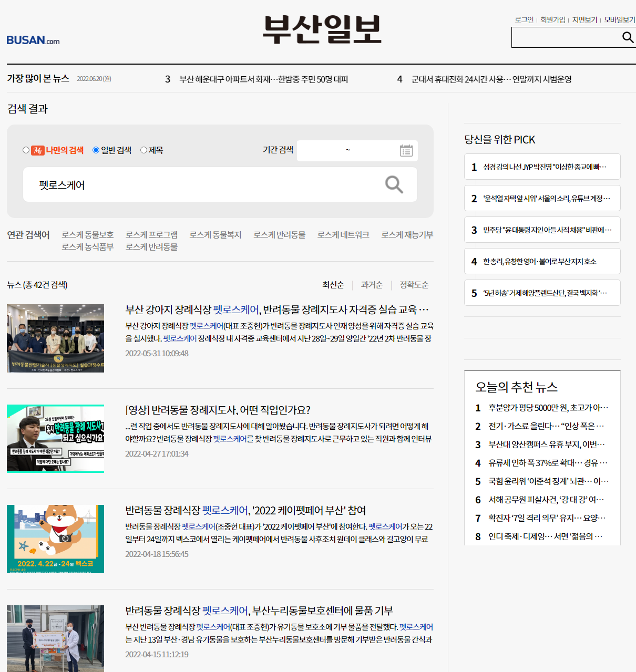Open recommended news 후분양가 평당 5000만 원
This screenshot has width=636, height=672.
point(548,408)
